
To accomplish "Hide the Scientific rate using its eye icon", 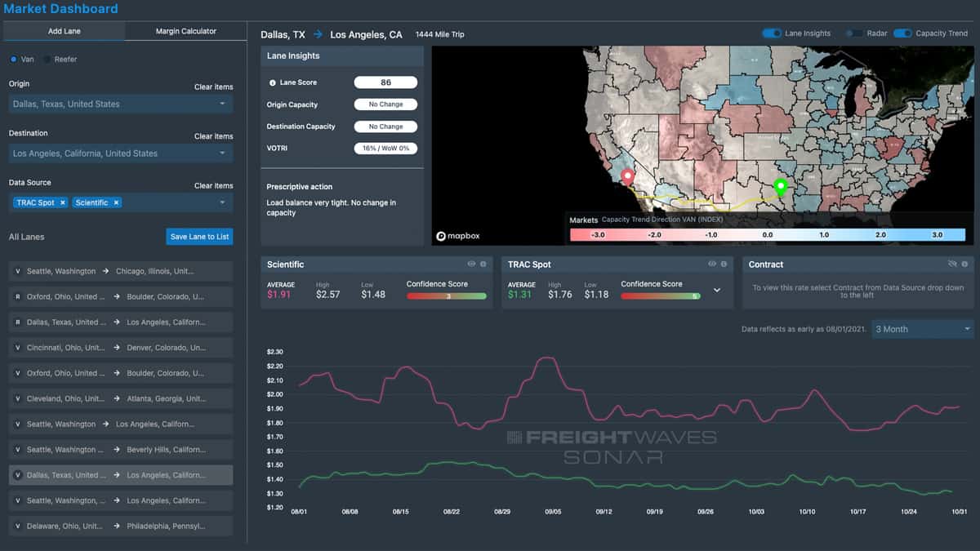I will (471, 264).
